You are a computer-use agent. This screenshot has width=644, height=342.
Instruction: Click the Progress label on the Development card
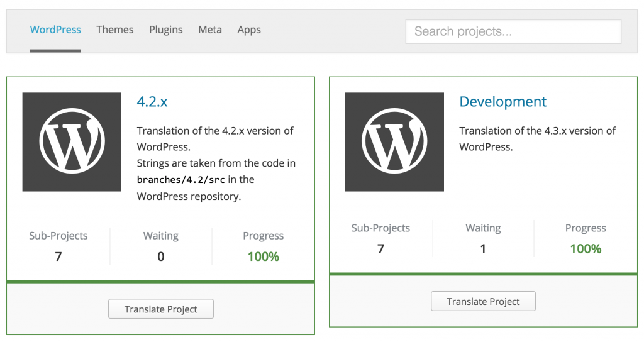click(x=586, y=228)
